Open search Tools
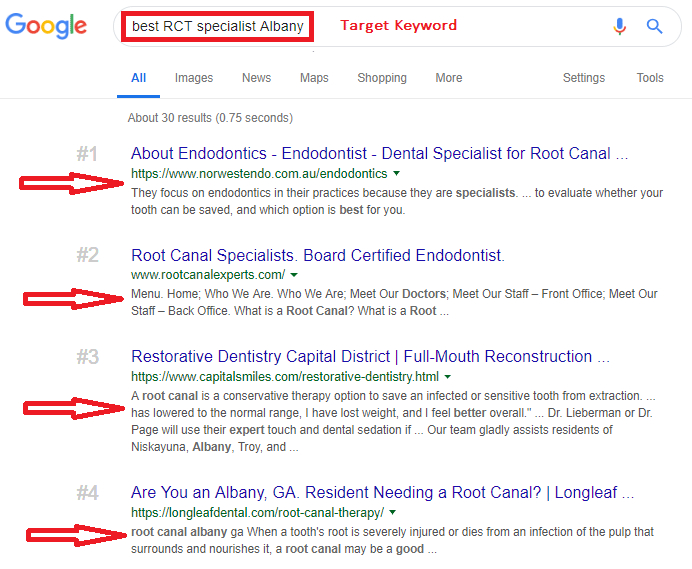Screen dimensions: 692x569 (x=650, y=78)
